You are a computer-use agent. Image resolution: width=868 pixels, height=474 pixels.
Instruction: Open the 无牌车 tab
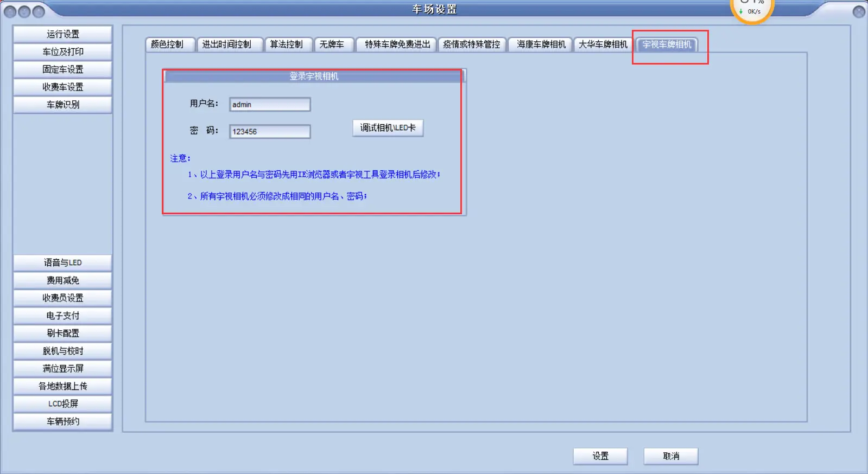332,44
